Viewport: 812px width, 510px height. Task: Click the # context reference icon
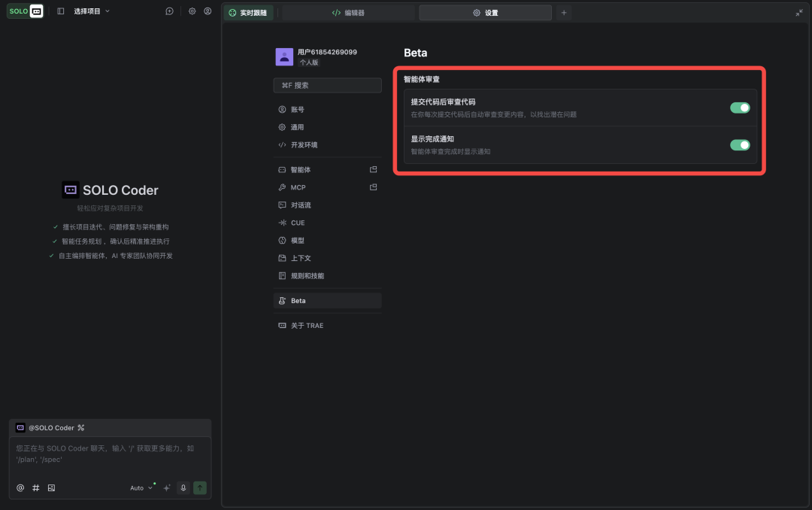[36, 487]
